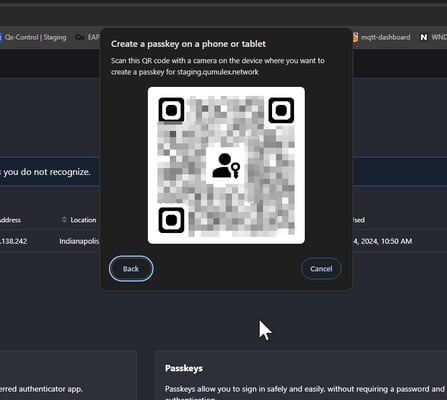Open the EAP bookmark
Screen dimensions: 447x400
click(88, 37)
